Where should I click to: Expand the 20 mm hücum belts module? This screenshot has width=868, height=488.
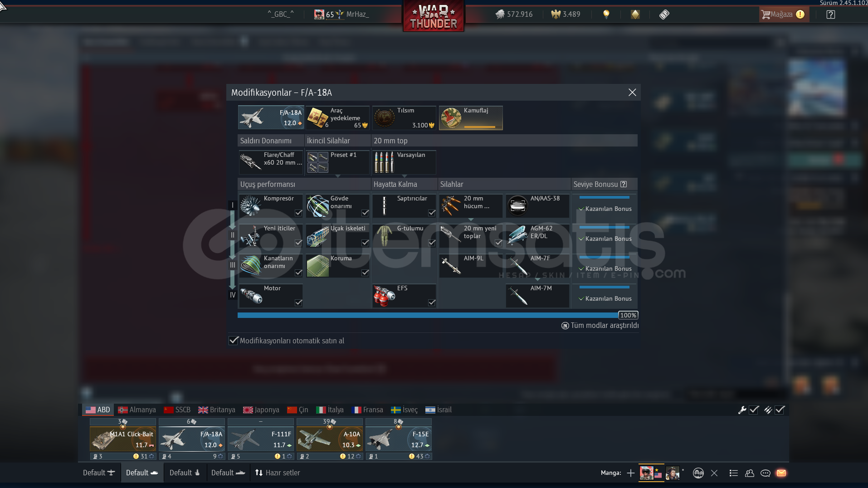pyautogui.click(x=471, y=205)
